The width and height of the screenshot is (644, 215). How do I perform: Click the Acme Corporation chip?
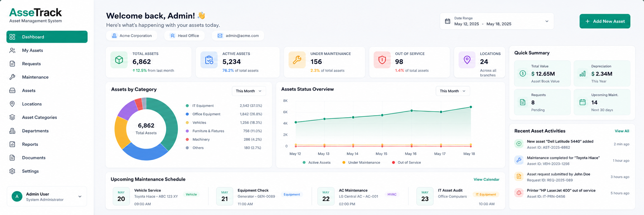tap(132, 36)
